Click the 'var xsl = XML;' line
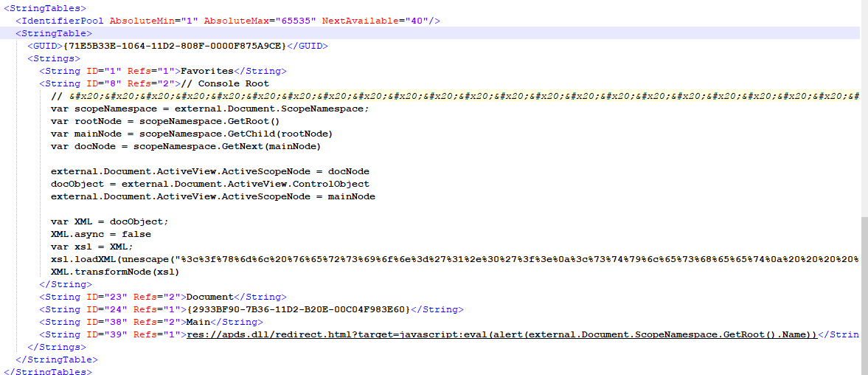 coord(92,247)
